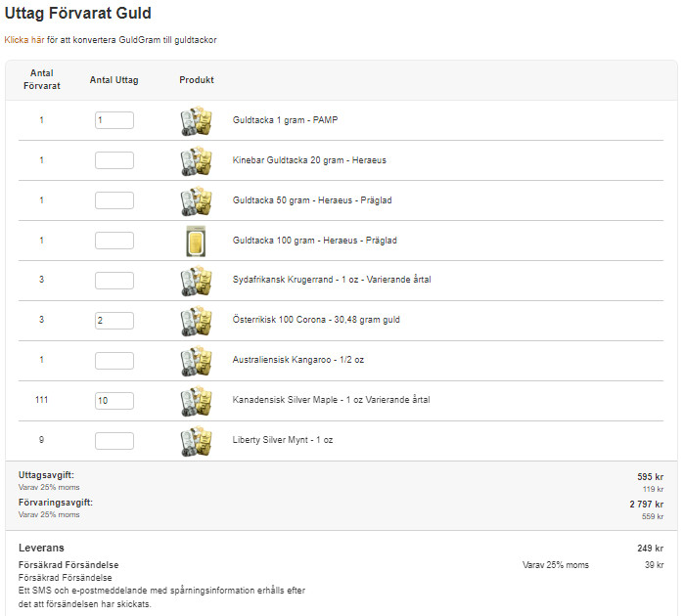This screenshot has height=616, width=684.
Task: Select the Australiensisk Kangaroo quantity field
Action: (x=114, y=361)
